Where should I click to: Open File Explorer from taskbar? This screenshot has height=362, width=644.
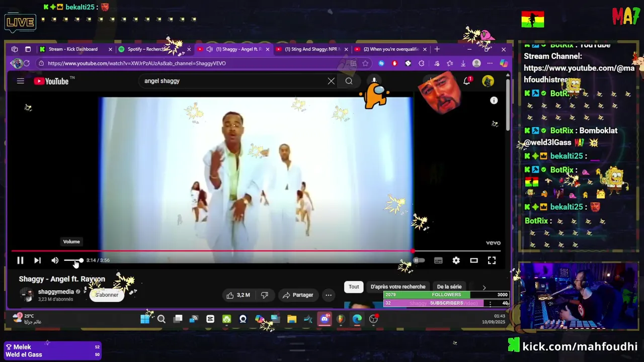292,319
